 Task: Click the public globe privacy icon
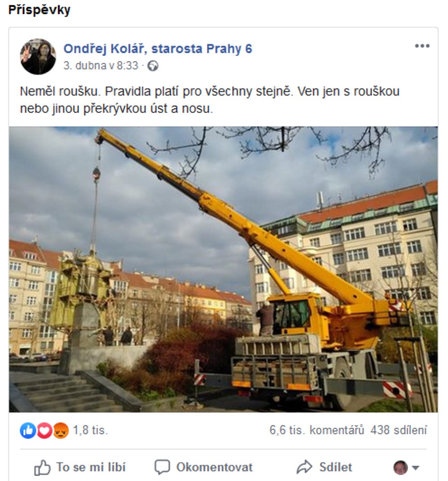pyautogui.click(x=153, y=66)
